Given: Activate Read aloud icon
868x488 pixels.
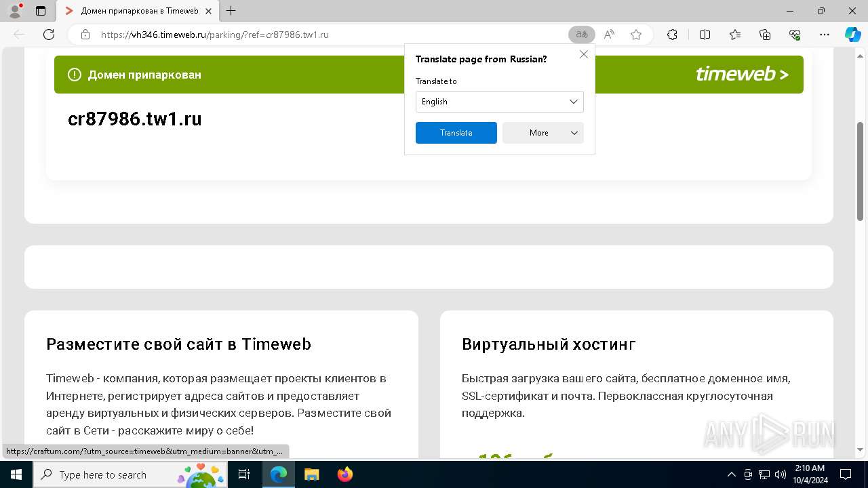Looking at the screenshot, I should 609,35.
